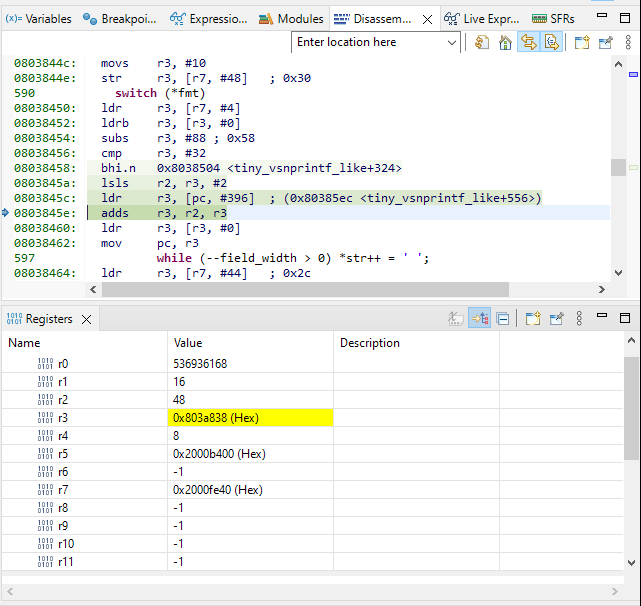Open the Breakpoints tab
641x606 pixels.
(x=119, y=19)
